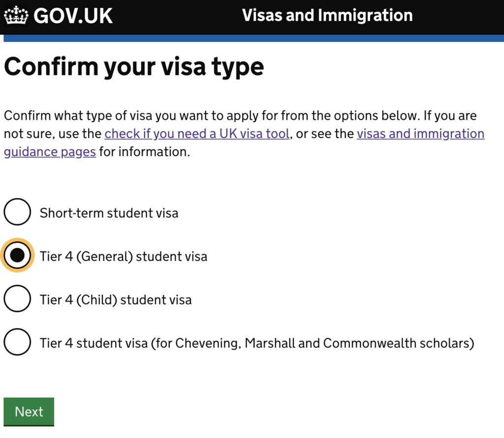Click the Tier 4 (Child) student visa label
Viewport: 504px width, 438px height.
(116, 299)
